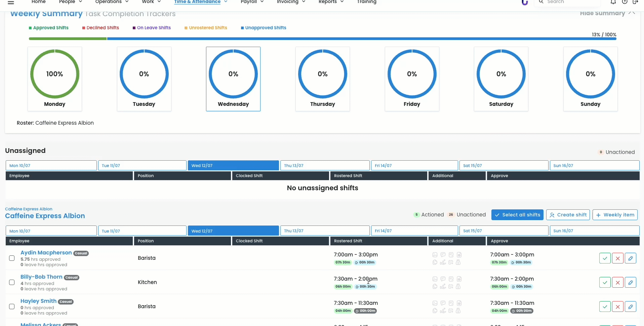Tick the checkbox for Aydin Macpherson
The height and width of the screenshot is (326, 644).
(12, 258)
